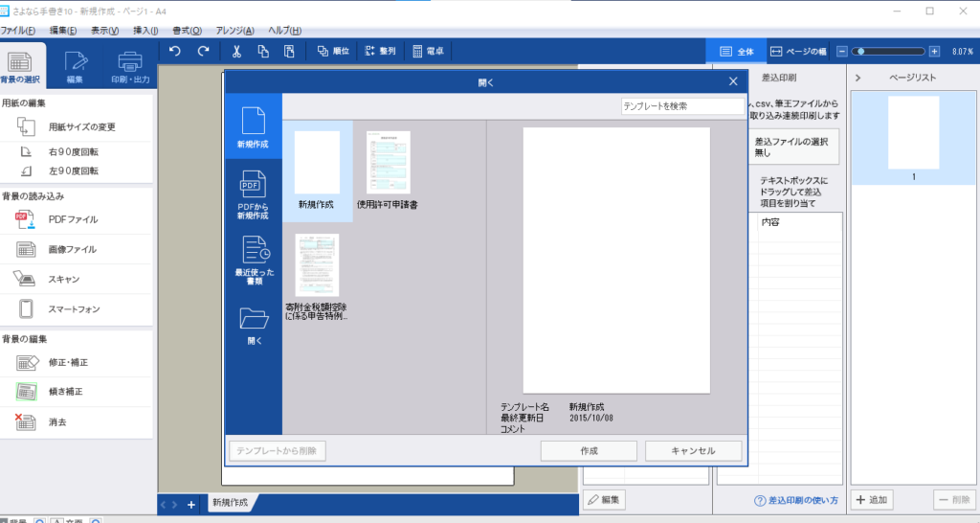The height and width of the screenshot is (523, 980).
Task: Click the テンプレートを検索 search field
Action: [681, 106]
